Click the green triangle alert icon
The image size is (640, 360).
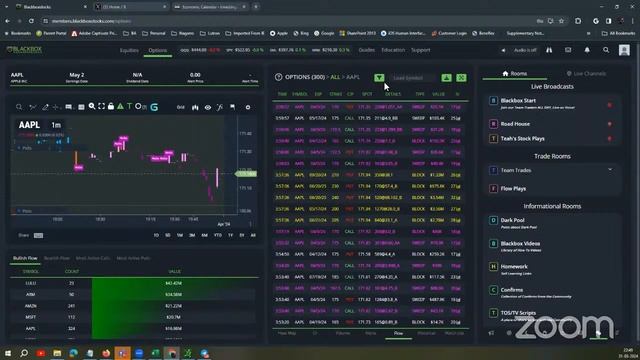coord(120,107)
